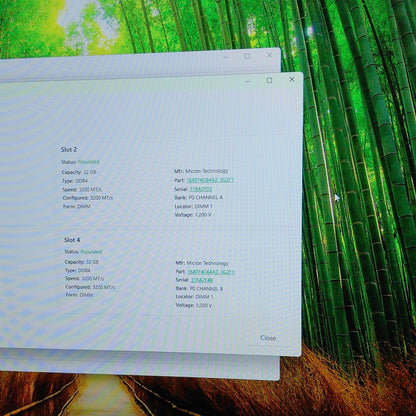416x416 pixels.
Task: Click the Slot 2 Capacity 32 GB text
Action: point(79,172)
